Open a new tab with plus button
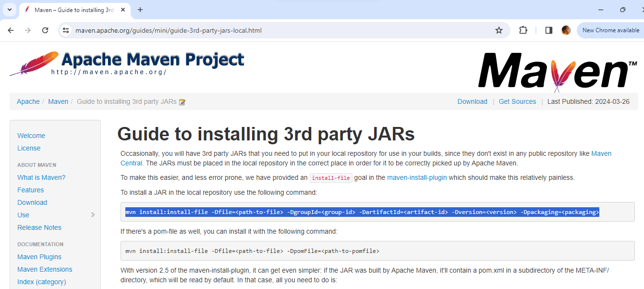The height and width of the screenshot is (289, 644). (140, 10)
